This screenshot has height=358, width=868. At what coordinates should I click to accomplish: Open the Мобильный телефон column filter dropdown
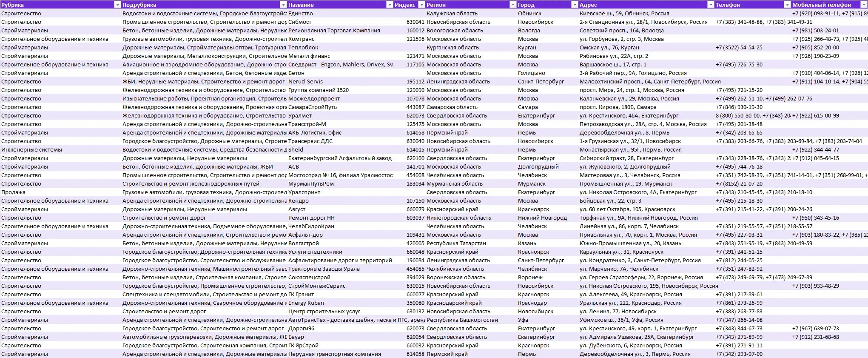click(864, 5)
